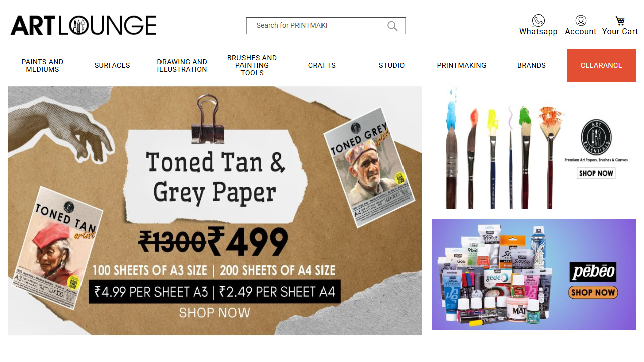This screenshot has height=362, width=644.
Task: Open the Brands menu
Action: (x=531, y=65)
